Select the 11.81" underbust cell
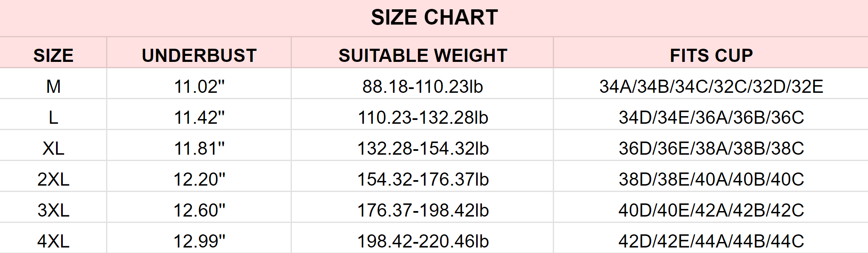The width and height of the screenshot is (868, 253). click(x=199, y=148)
